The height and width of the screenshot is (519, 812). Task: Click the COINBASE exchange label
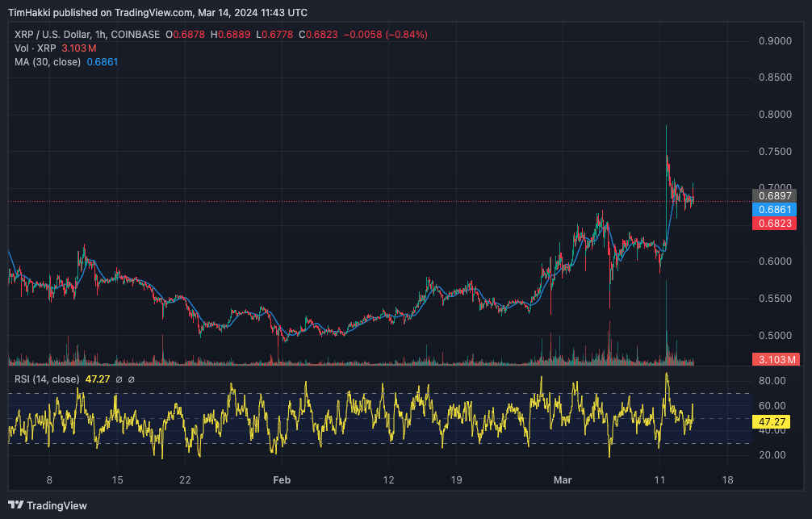(135, 35)
